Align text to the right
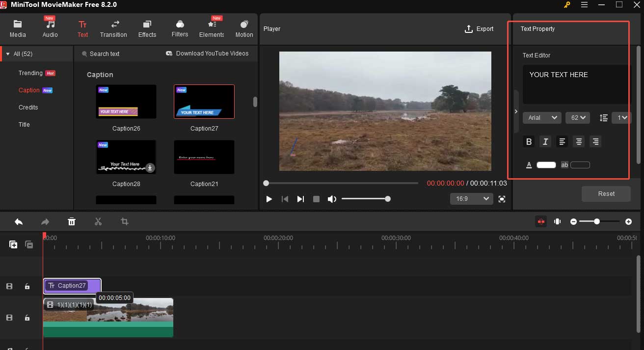 [596, 142]
